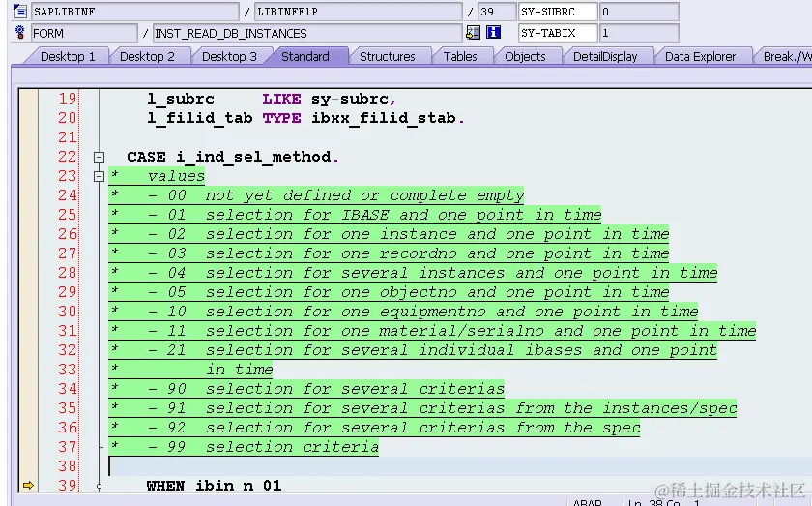
Task: Click the SY-TABIX field label
Action: point(558,33)
